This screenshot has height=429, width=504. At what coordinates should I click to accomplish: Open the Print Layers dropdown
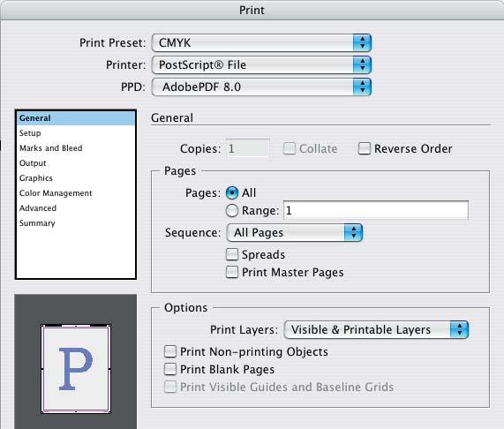coord(376,330)
